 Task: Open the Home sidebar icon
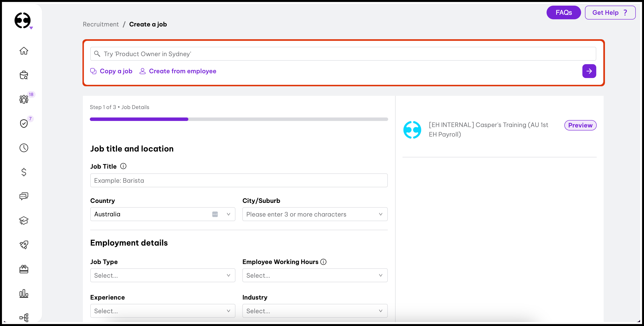click(x=24, y=51)
